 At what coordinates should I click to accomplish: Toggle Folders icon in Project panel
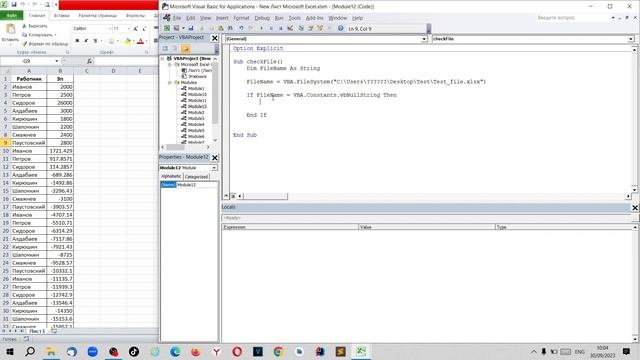(x=185, y=49)
